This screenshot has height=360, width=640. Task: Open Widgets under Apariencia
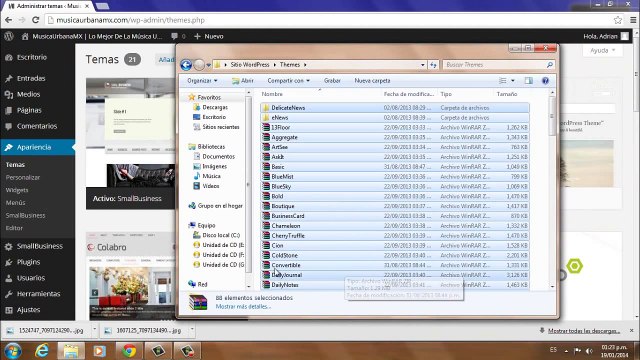coord(17,190)
